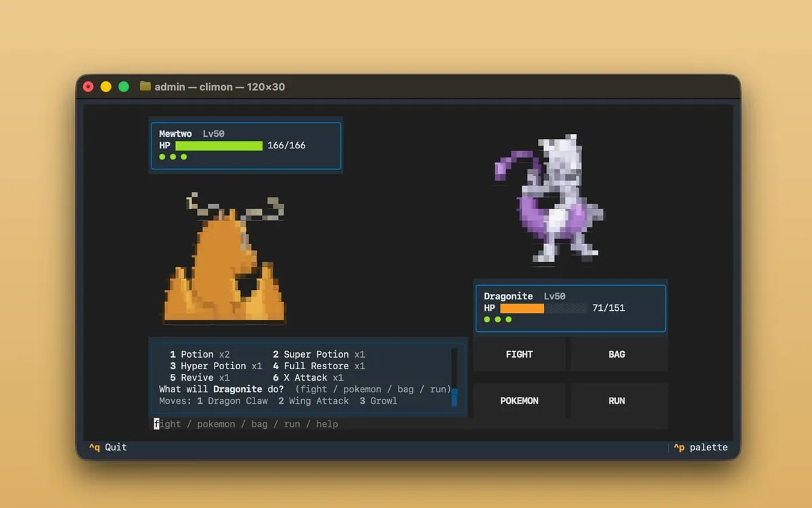The height and width of the screenshot is (508, 812).
Task: Click the '71/151' HP value
Action: (x=608, y=308)
